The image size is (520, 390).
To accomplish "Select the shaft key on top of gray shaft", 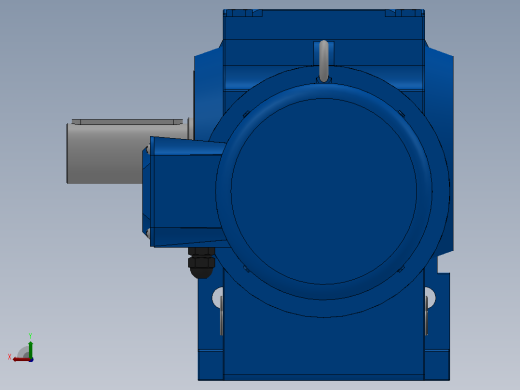I will pyautogui.click(x=127, y=122).
